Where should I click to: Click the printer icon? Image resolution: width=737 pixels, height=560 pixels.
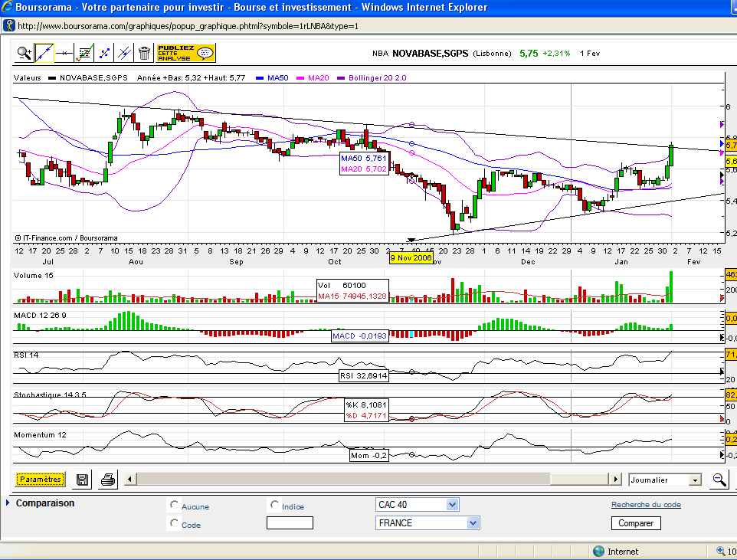coord(108,480)
